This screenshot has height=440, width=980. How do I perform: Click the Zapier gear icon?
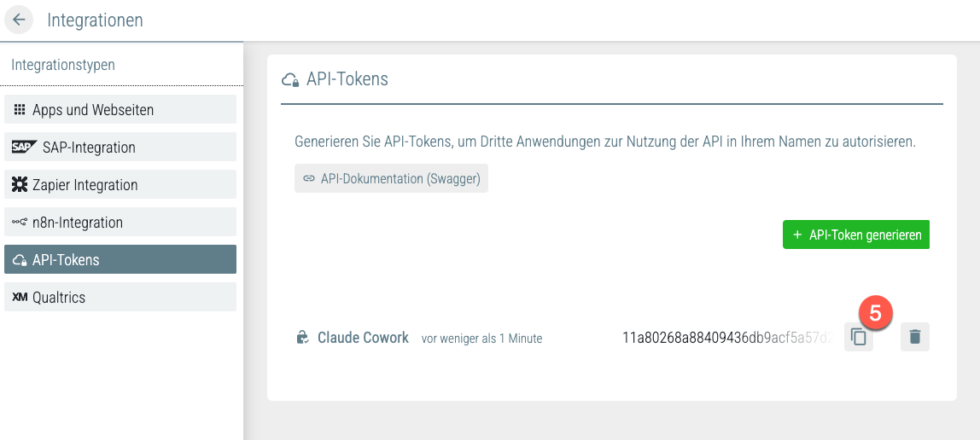(x=20, y=185)
